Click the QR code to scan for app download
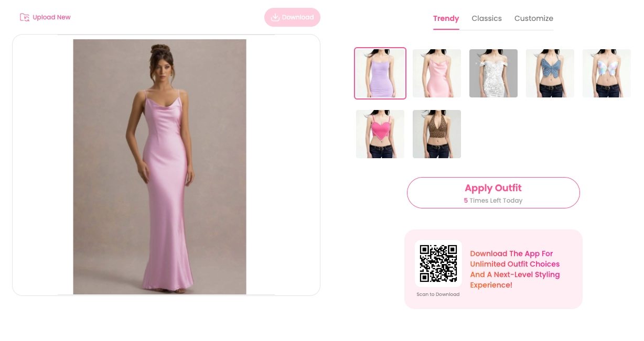 438,263
